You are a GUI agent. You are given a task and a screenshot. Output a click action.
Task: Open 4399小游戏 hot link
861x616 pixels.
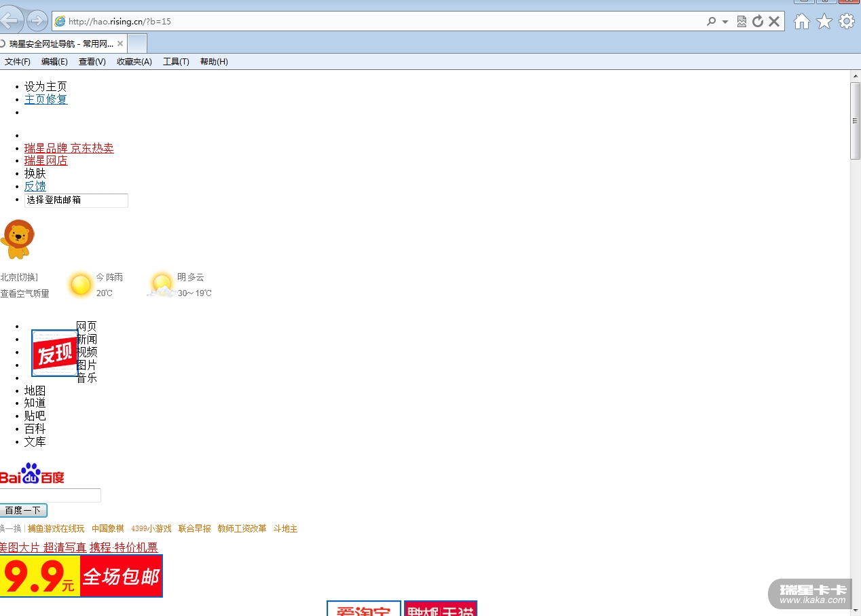[151, 528]
